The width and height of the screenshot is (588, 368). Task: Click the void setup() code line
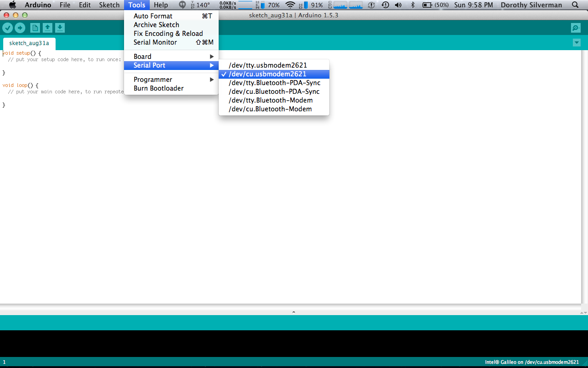point(22,53)
